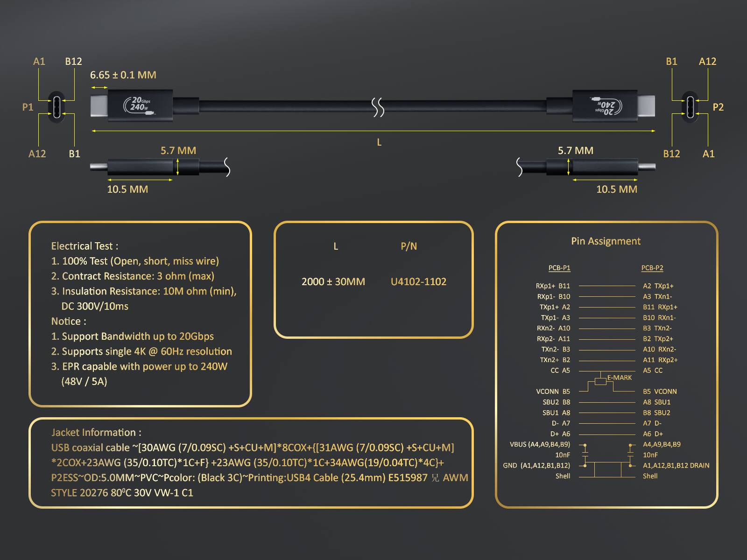This screenshot has height=560, width=747.
Task: Select the left "10.5 MM" length label
Action: pyautogui.click(x=127, y=189)
